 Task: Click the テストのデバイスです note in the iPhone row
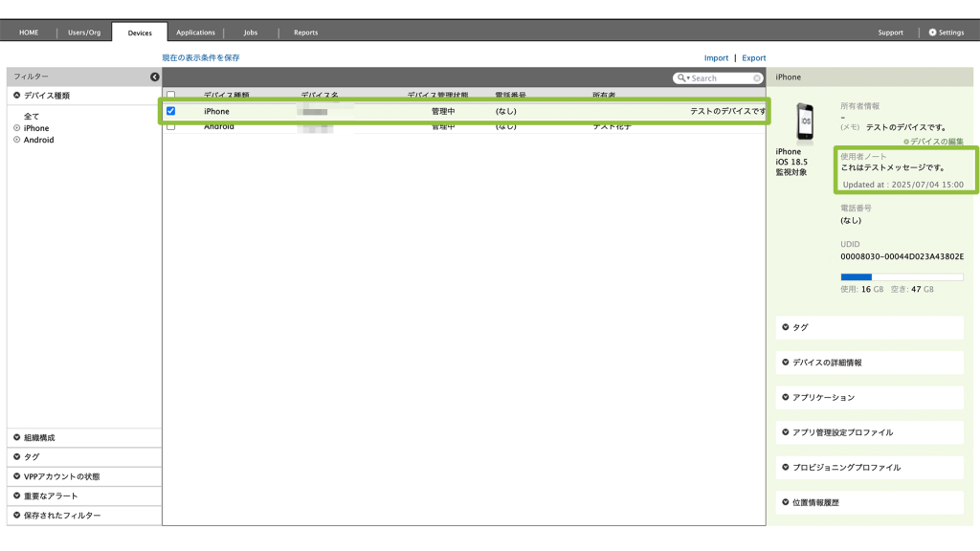[727, 111]
